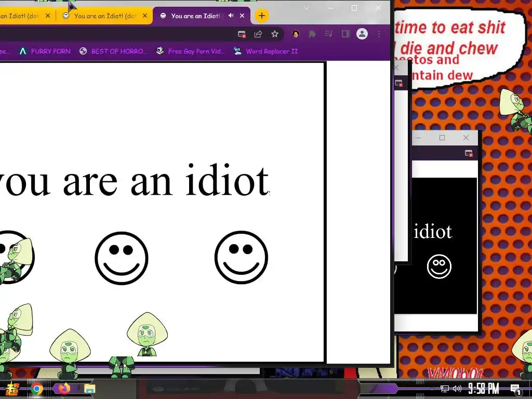Image resolution: width=532 pixels, height=399 pixels.
Task: Close the middle 'You are an Idiot!' tab
Action: point(145,16)
